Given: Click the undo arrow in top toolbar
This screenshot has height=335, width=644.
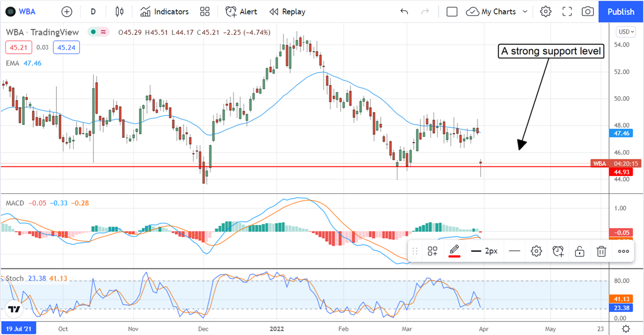Looking at the screenshot, I should click(404, 11).
